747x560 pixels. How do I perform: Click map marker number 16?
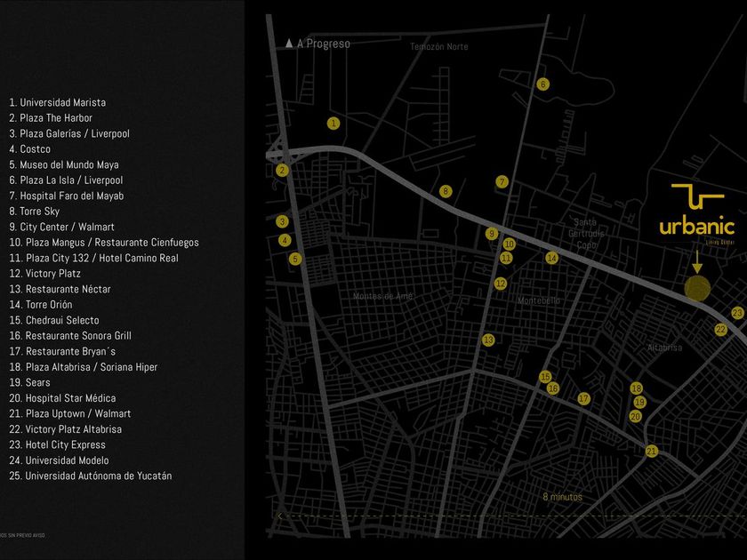tap(553, 388)
